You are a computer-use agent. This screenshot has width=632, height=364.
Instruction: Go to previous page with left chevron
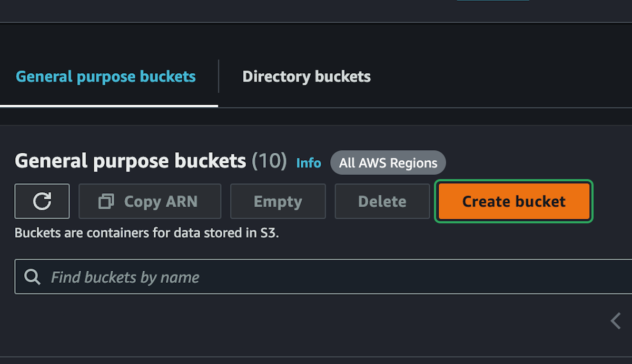point(615,321)
